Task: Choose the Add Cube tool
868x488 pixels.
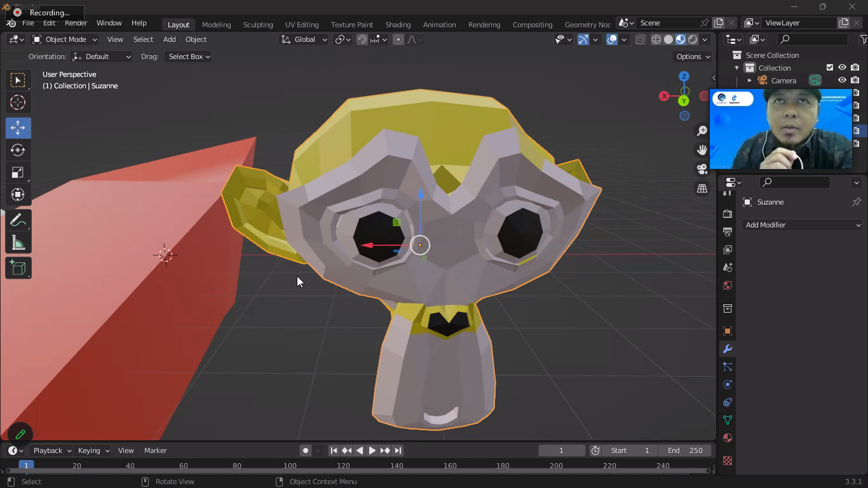Action: pos(18,268)
